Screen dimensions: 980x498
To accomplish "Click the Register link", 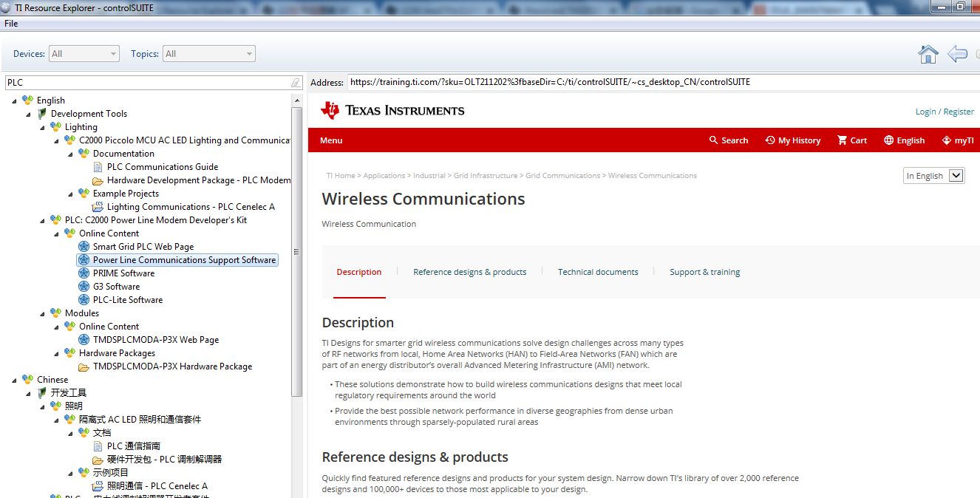I will 959,112.
